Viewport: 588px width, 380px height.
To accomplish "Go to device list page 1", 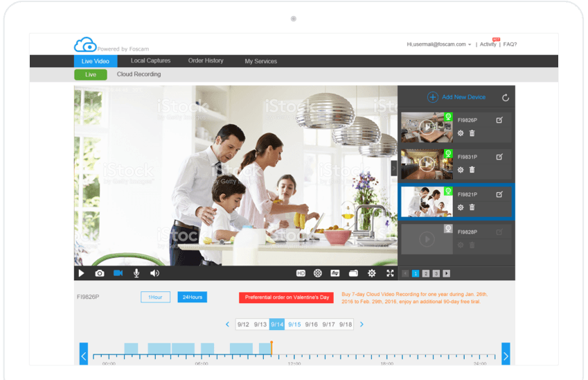I will (416, 273).
